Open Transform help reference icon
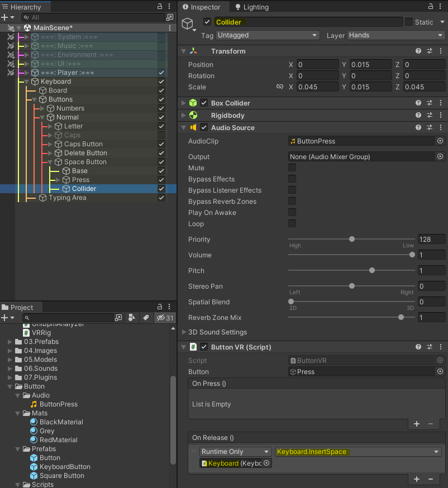The image size is (448, 488). click(x=418, y=51)
